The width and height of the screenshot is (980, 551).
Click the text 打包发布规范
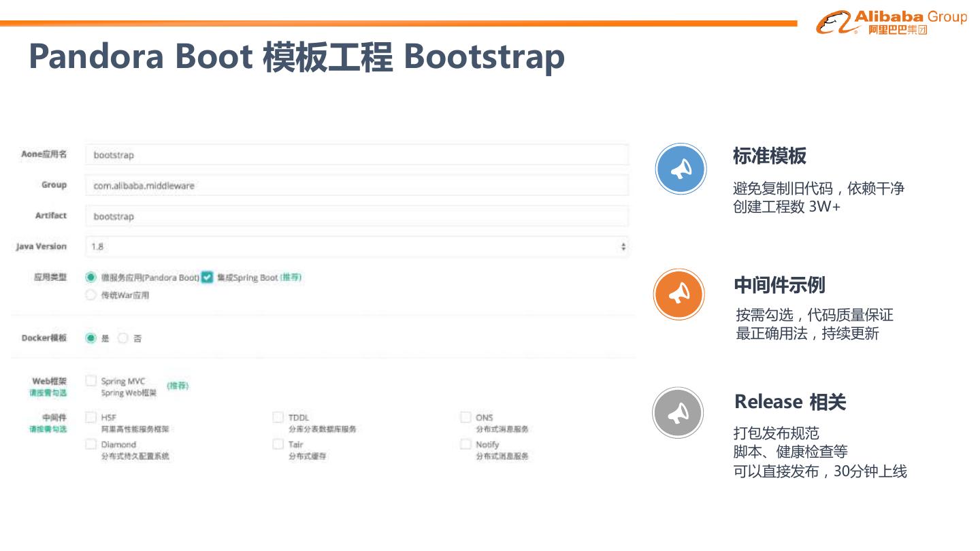pyautogui.click(x=776, y=433)
